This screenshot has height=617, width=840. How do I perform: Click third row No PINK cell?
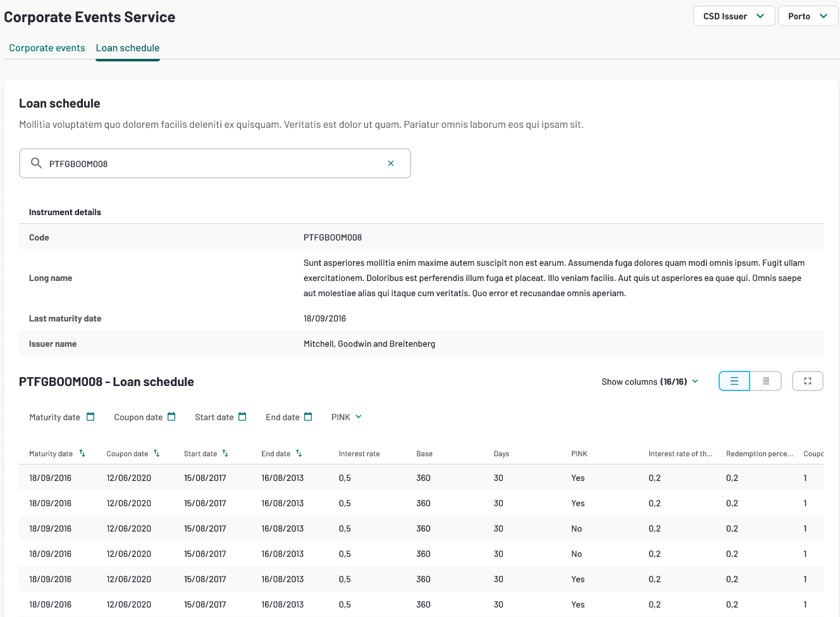pos(577,528)
